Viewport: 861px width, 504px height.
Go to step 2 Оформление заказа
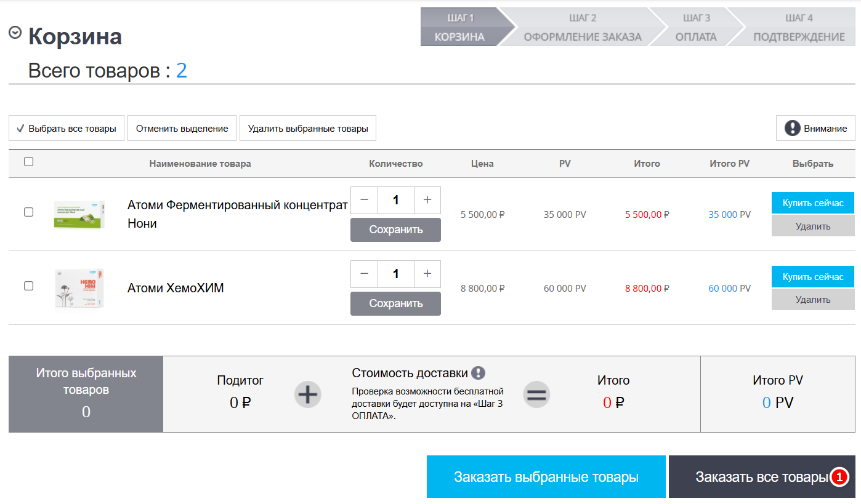coord(582,28)
